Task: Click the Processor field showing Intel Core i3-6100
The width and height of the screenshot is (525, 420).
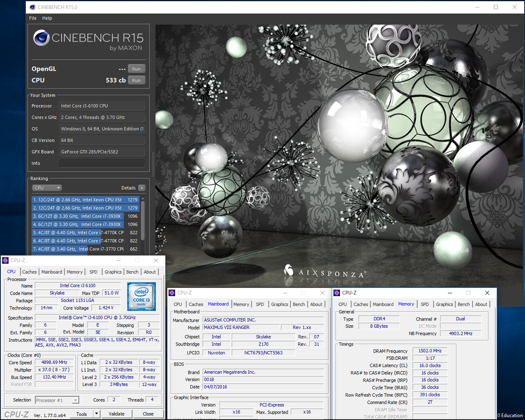Action: pyautogui.click(x=102, y=106)
